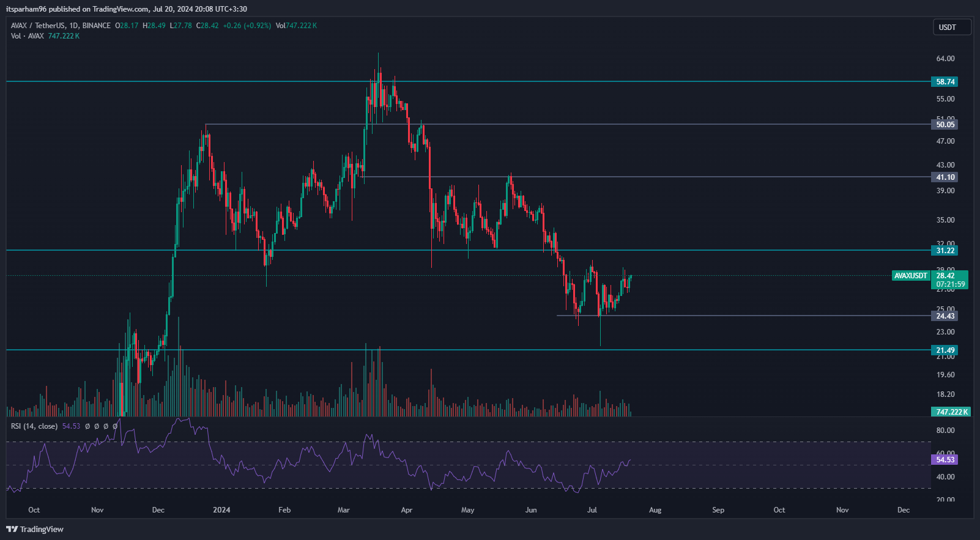Click the RSI legend value 54.53
980x540 pixels.
71,426
